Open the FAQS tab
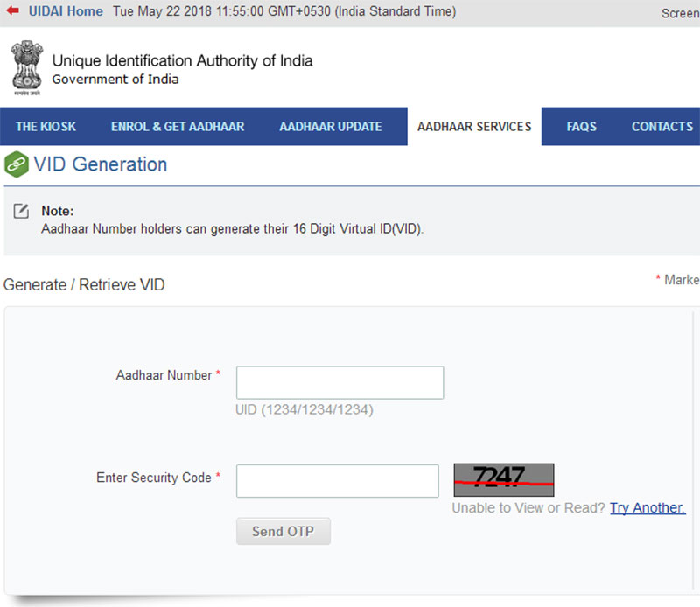The width and height of the screenshot is (700, 607). [x=581, y=126]
